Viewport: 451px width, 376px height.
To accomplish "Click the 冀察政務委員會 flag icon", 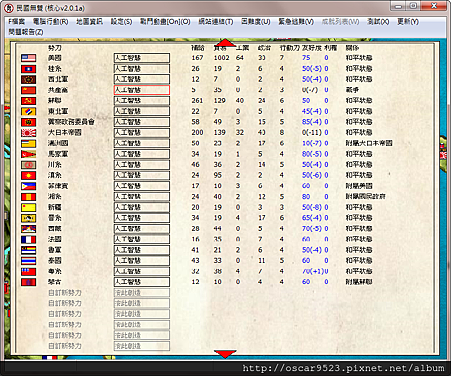I will (28, 122).
